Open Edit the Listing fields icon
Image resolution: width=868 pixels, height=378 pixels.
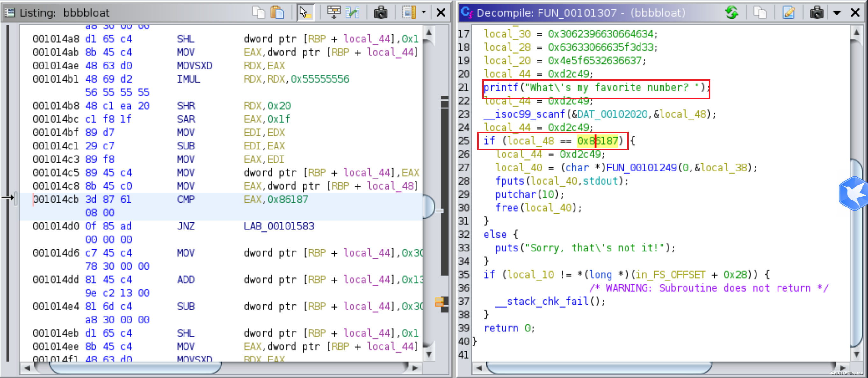[334, 13]
